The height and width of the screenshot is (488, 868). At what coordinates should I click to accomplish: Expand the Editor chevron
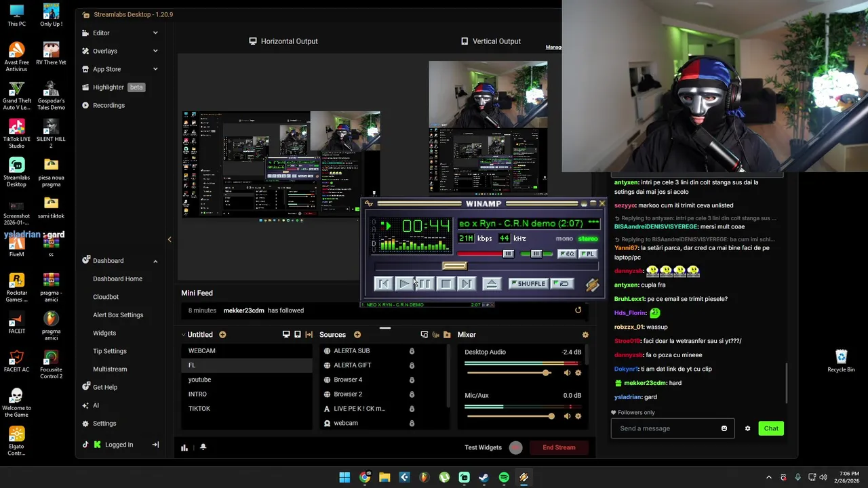155,33
